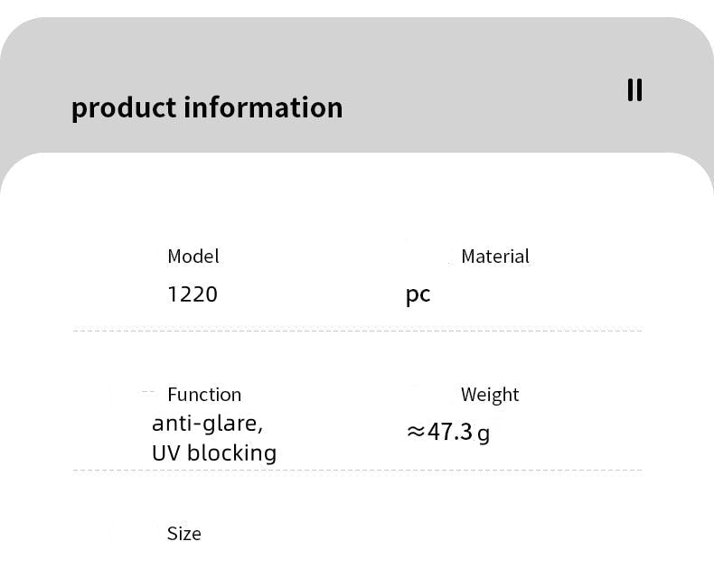714x588 pixels.
Task: Select the Function label
Action: (204, 395)
